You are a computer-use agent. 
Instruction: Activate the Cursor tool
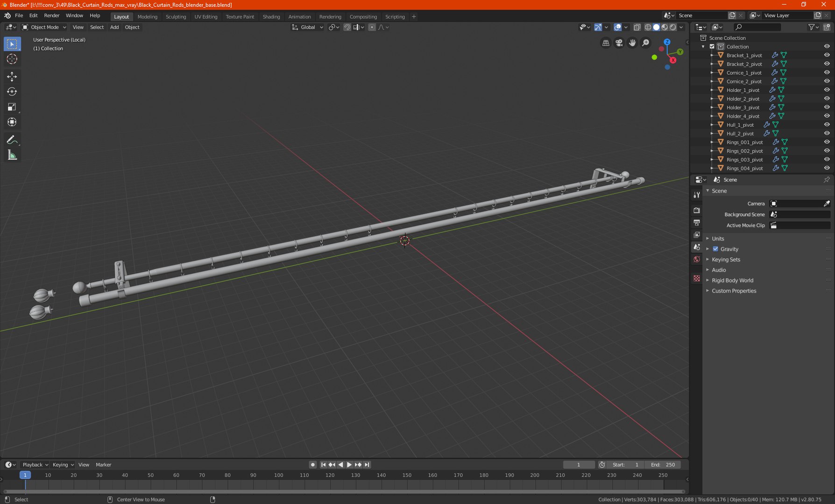pyautogui.click(x=12, y=59)
